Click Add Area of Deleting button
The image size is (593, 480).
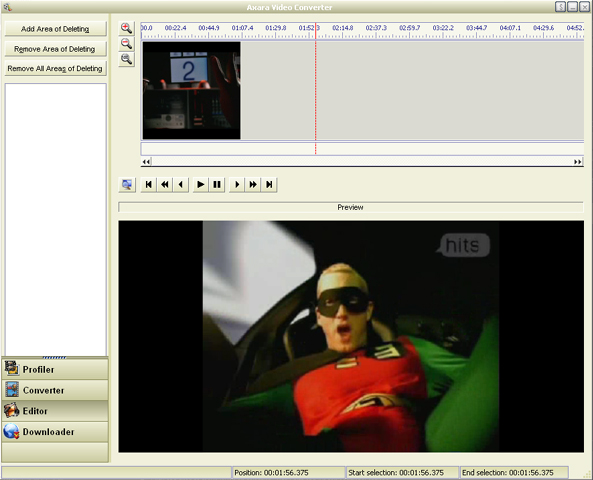tap(55, 29)
